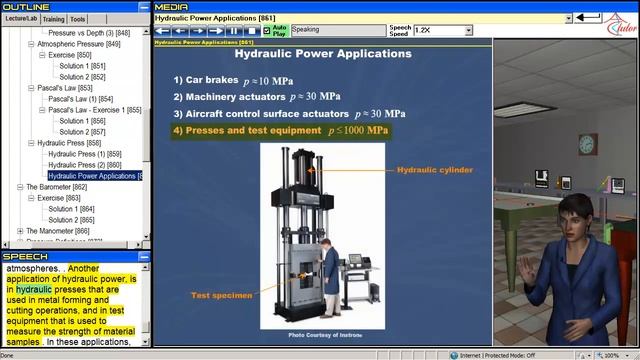Click '1) Car brakes' line on slide
This screenshot has height=360, width=640.
(233, 80)
